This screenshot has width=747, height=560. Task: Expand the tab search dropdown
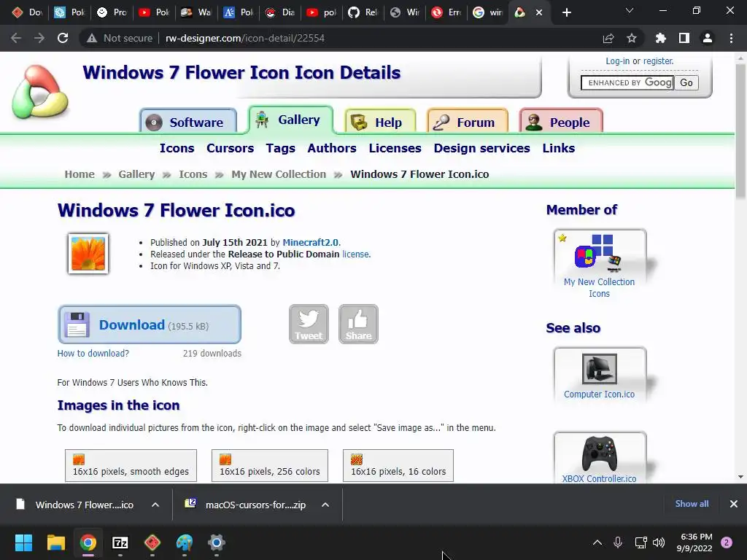630,10
